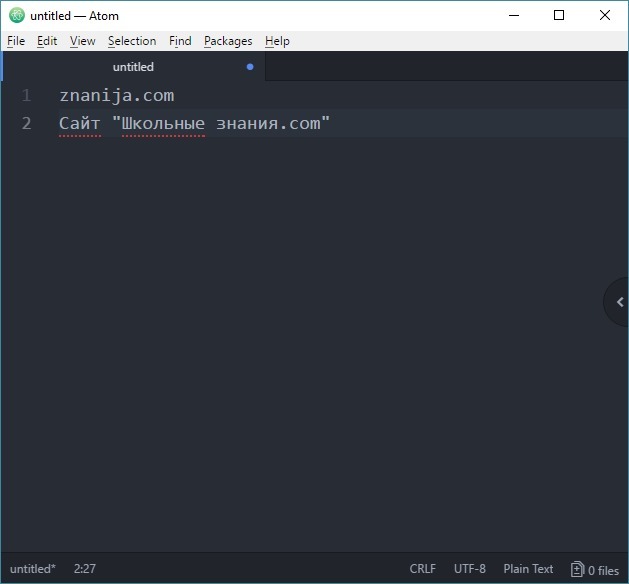Click line number 1 in gutter
Screen dimensions: 629x584
[26, 95]
